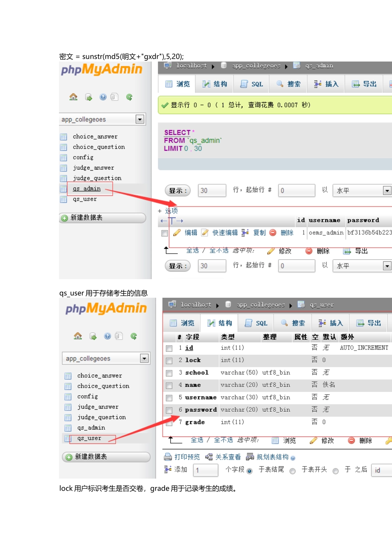This screenshot has width=392, height=555.
Task: Open the help icon in lower phpMyAdmin sidebar
Action: [108, 336]
